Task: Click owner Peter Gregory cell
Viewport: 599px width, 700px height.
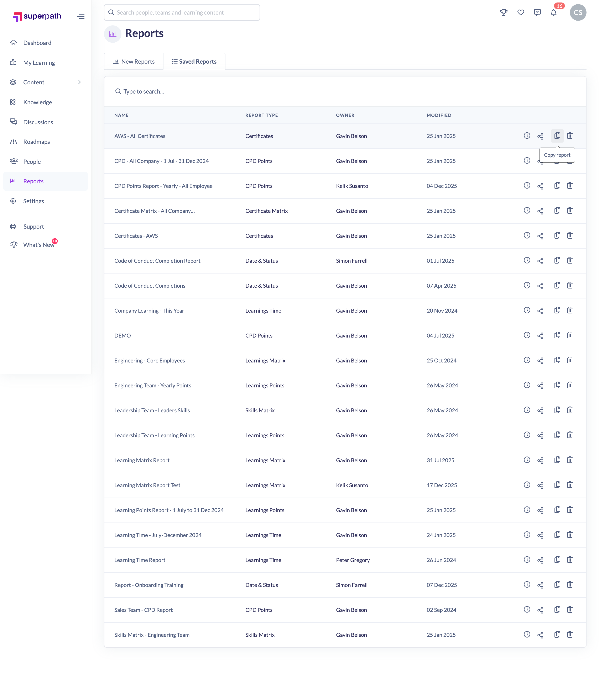Action: 353,560
